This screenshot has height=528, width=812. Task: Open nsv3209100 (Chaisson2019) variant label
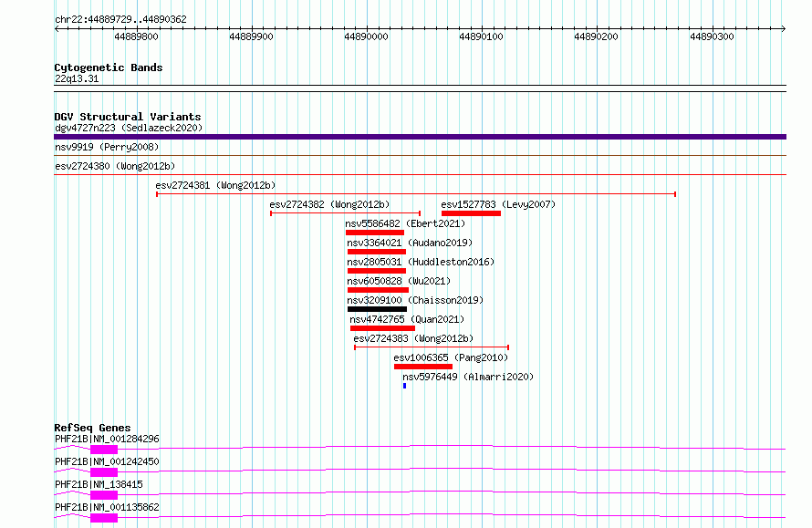(x=415, y=300)
